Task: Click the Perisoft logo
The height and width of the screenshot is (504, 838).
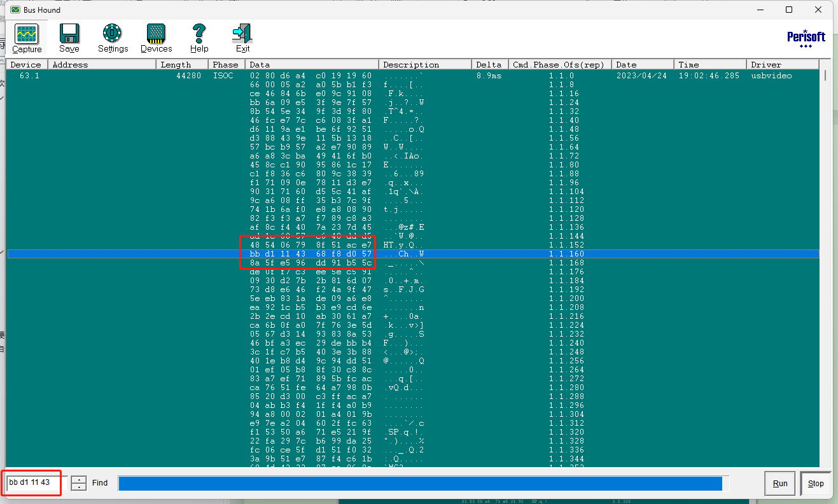Action: click(806, 38)
